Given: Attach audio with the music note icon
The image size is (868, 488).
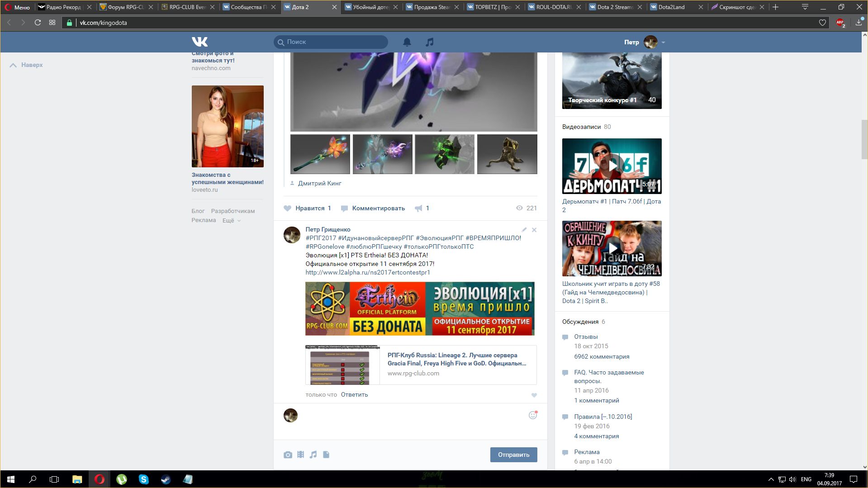Looking at the screenshot, I should (x=313, y=455).
